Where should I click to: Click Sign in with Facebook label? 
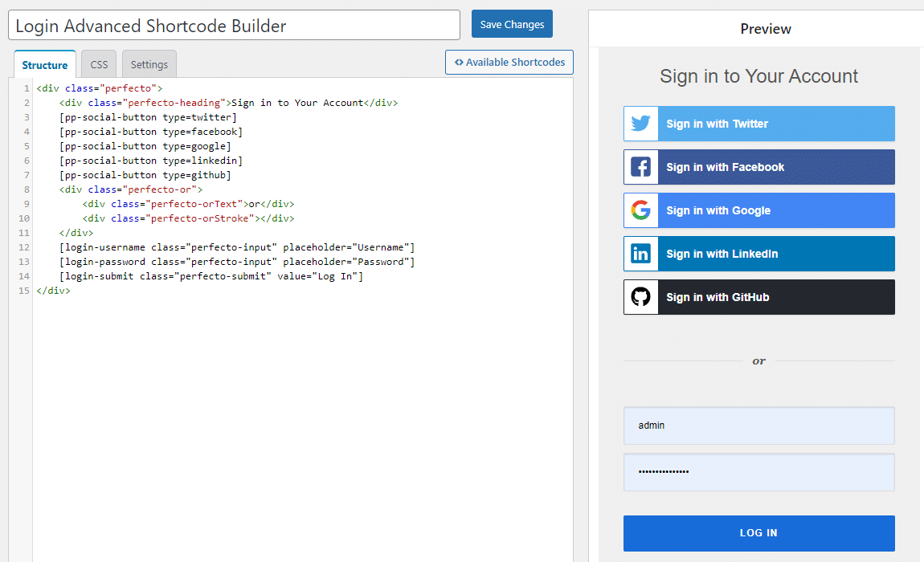726,167
